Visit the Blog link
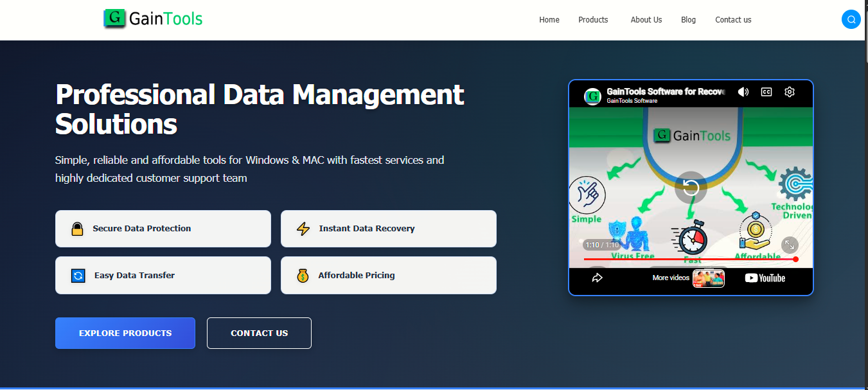 click(688, 20)
